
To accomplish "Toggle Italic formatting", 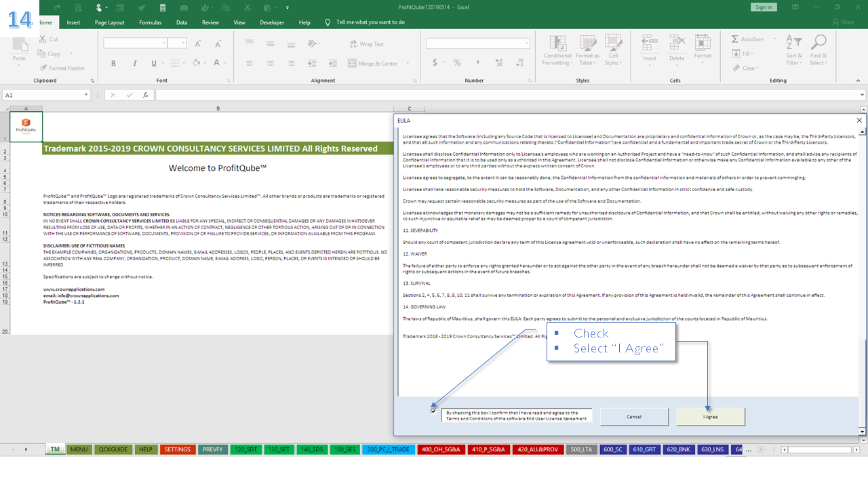I will 134,64.
